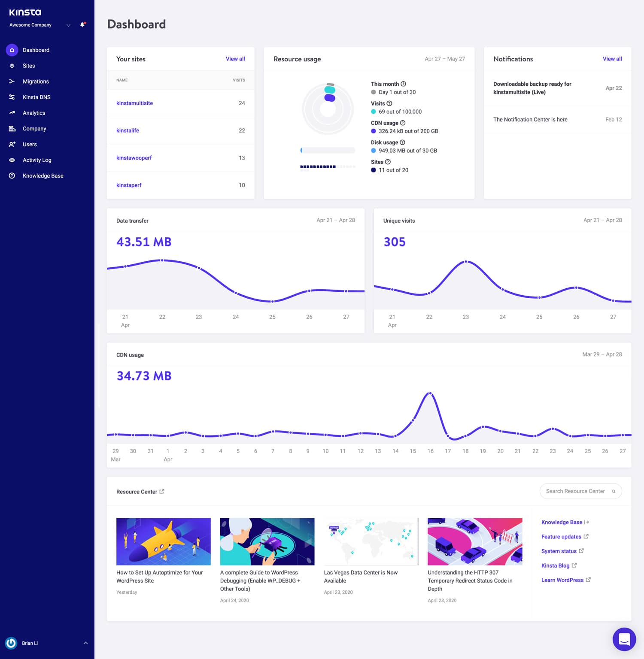Expand the Brian Li user menu
This screenshot has height=659, width=644.
(85, 643)
